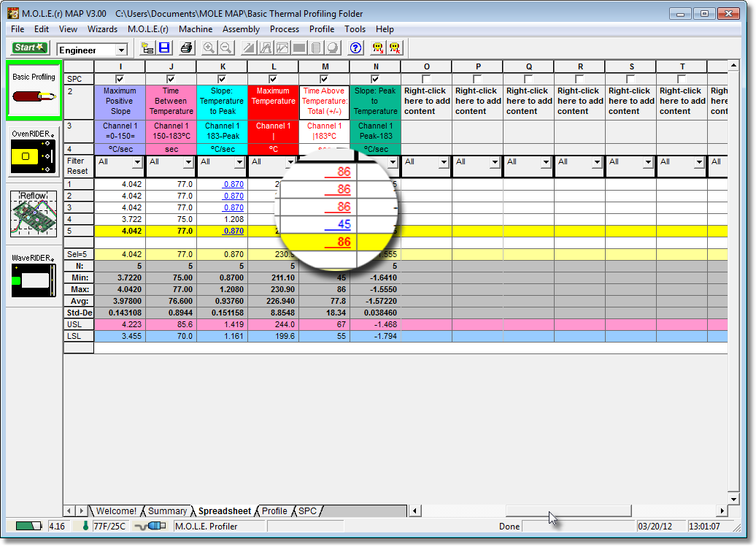Select the Maximum Positive Slope header cell

click(x=120, y=102)
